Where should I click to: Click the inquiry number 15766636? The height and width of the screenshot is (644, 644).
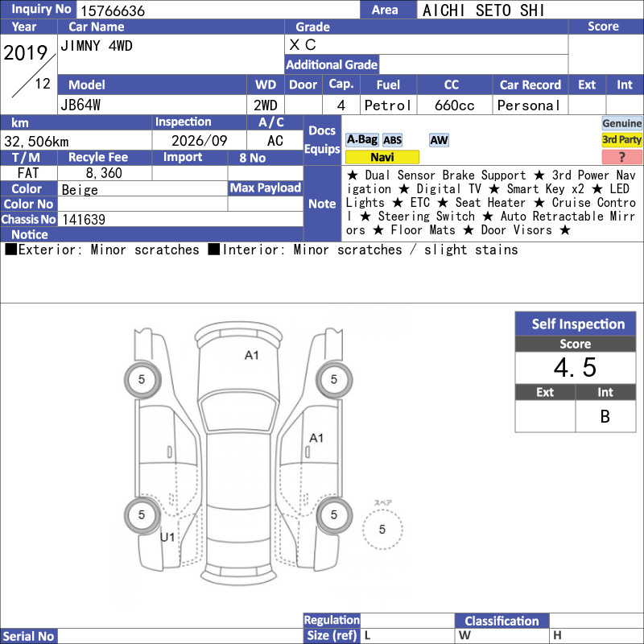tap(113, 10)
